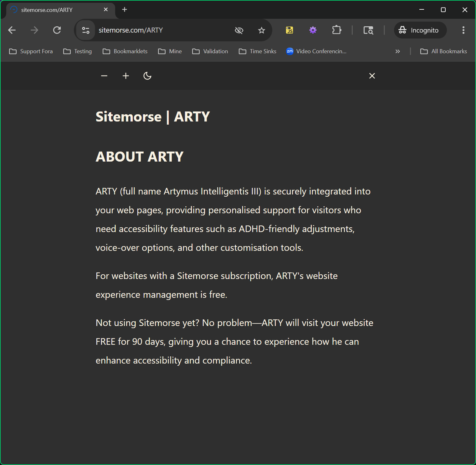Open the Support Fora bookmark folder

pyautogui.click(x=31, y=51)
